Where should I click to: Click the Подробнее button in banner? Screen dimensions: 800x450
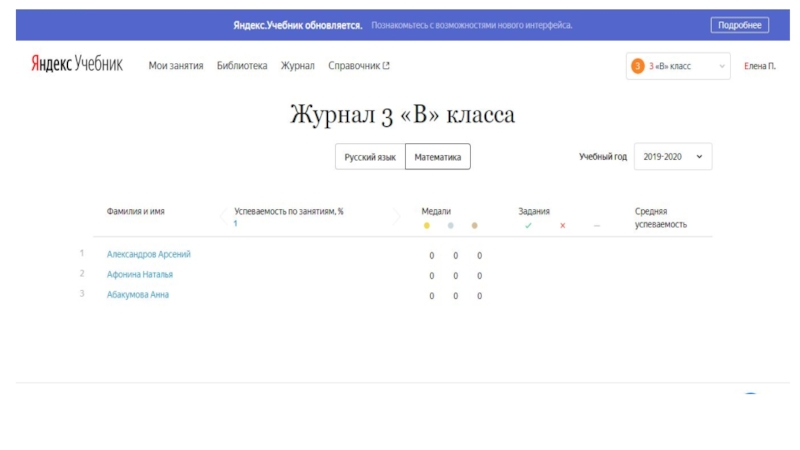click(739, 25)
